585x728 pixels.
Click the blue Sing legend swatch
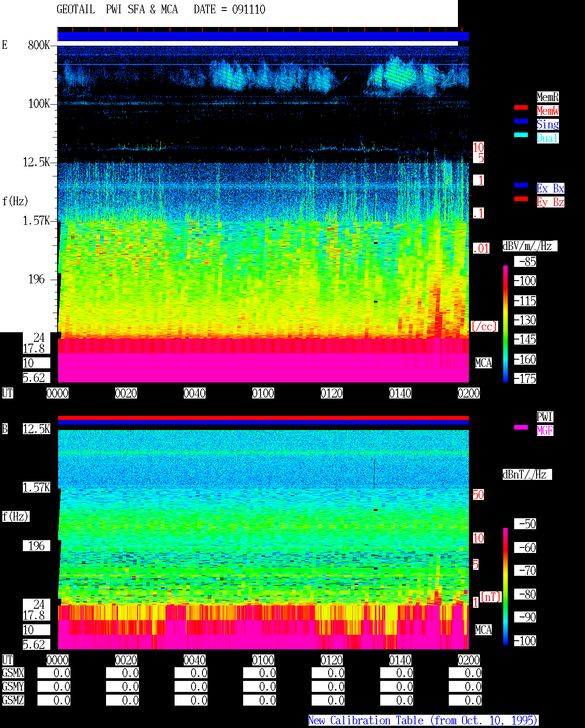pyautogui.click(x=521, y=121)
